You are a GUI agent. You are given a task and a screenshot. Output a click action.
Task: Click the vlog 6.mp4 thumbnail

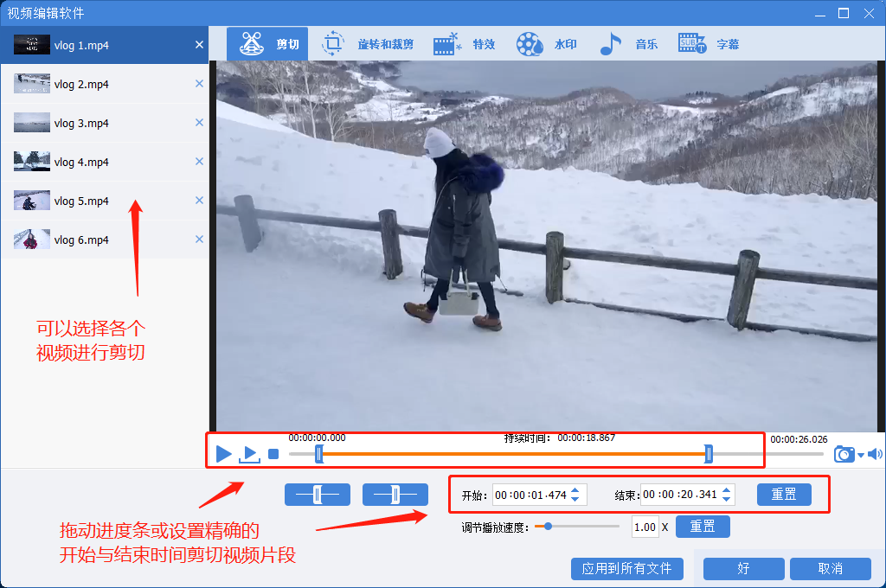[32, 240]
